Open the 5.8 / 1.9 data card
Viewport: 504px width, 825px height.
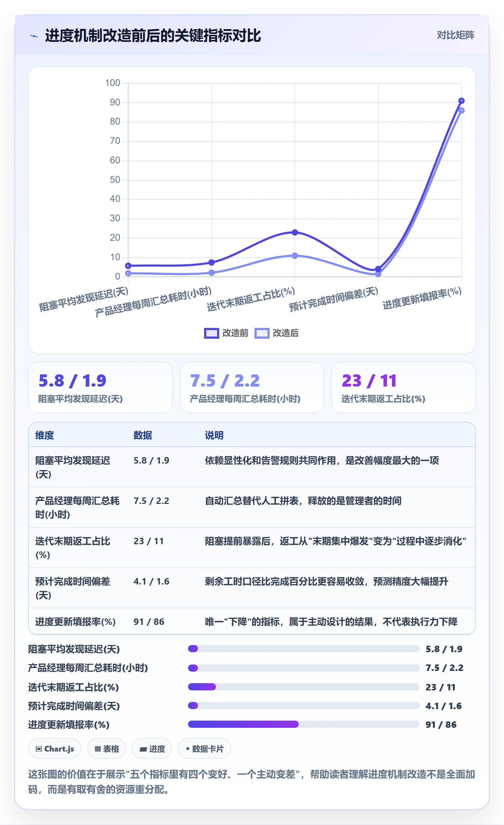coord(100,387)
